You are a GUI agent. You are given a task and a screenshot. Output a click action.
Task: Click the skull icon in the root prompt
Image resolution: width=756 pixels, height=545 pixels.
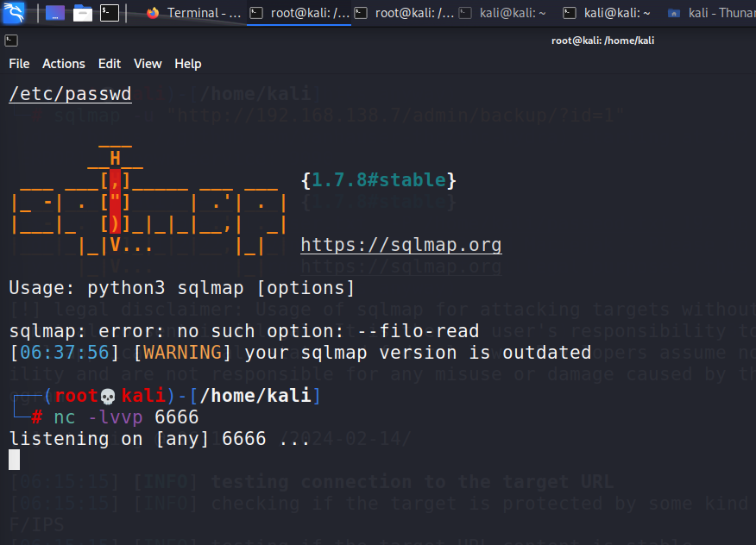pos(108,397)
